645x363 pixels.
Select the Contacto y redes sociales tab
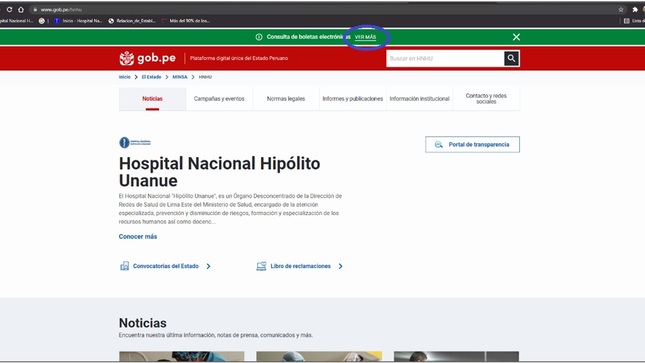tap(486, 99)
